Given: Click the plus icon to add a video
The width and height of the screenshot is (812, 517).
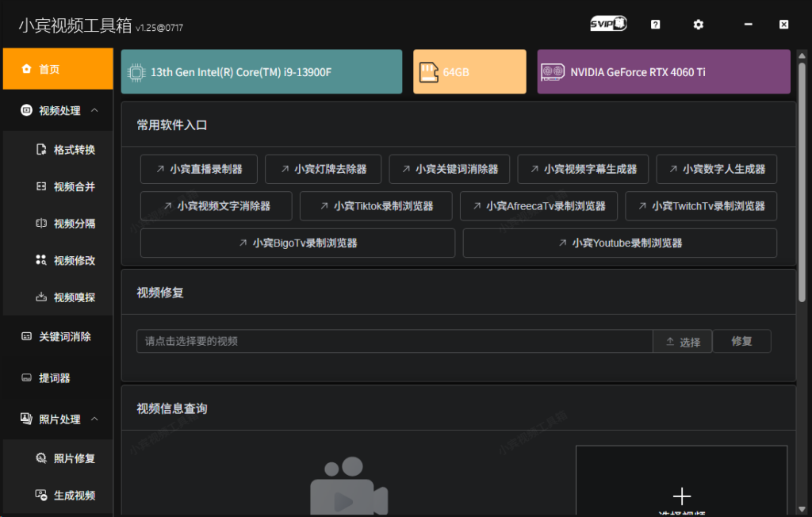Looking at the screenshot, I should point(682,496).
